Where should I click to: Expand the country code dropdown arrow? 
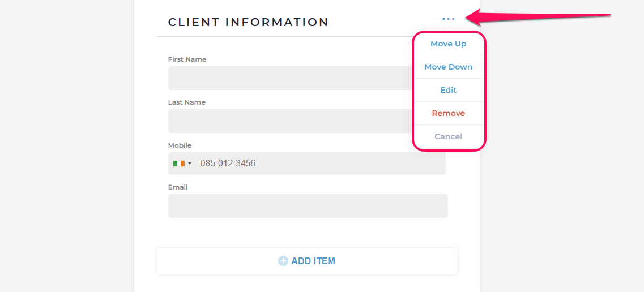click(x=190, y=164)
